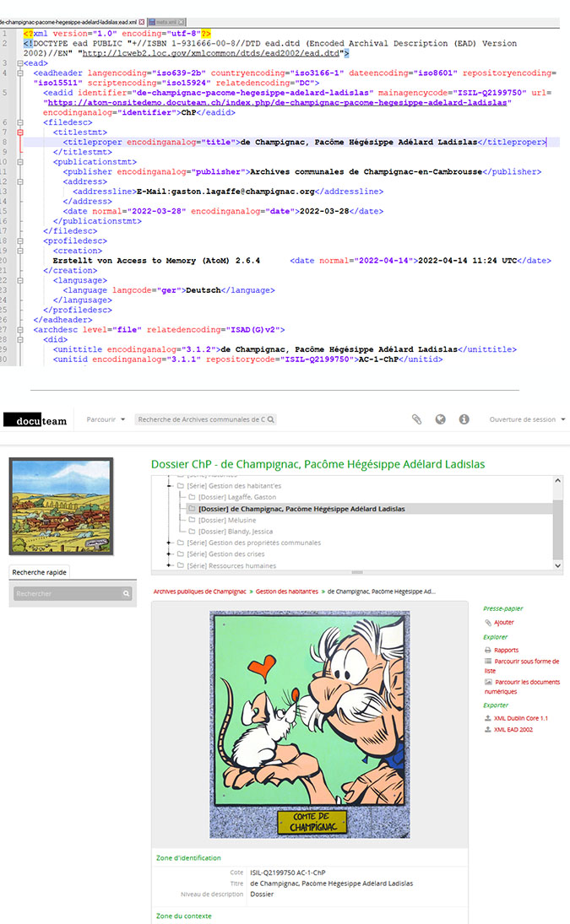This screenshot has height=924, width=570.
Task: Click the Zone du contexte heading
Action: pyautogui.click(x=184, y=916)
